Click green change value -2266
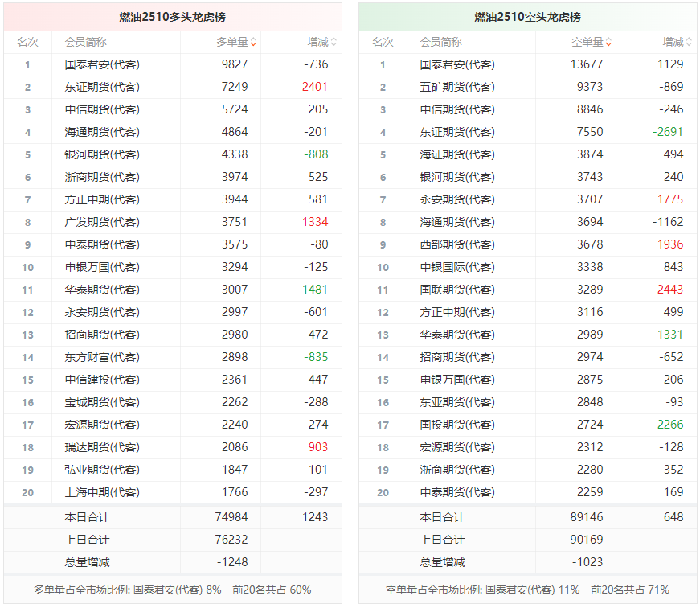Viewport: 700px width, 608px height. (668, 425)
